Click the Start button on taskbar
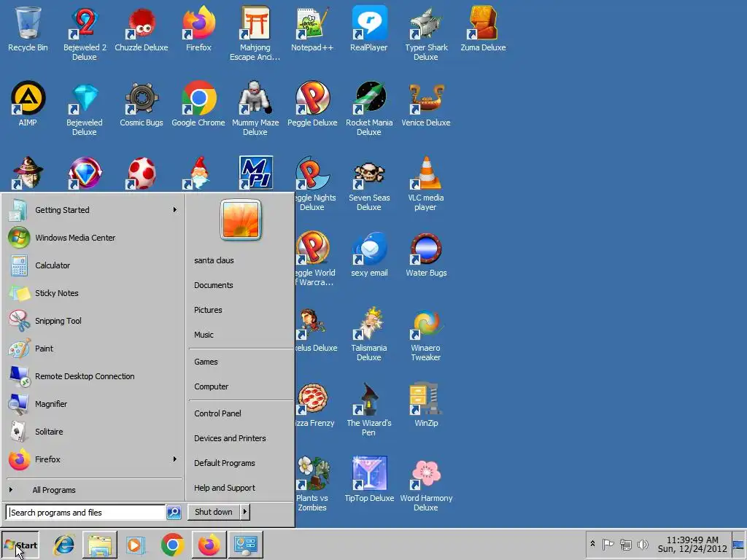This screenshot has height=560, width=747. click(x=20, y=545)
